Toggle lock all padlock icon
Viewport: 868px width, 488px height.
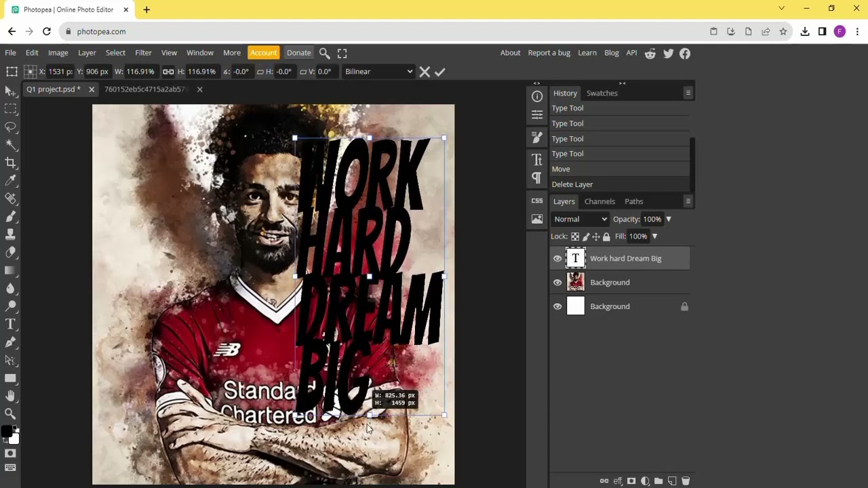pyautogui.click(x=606, y=237)
